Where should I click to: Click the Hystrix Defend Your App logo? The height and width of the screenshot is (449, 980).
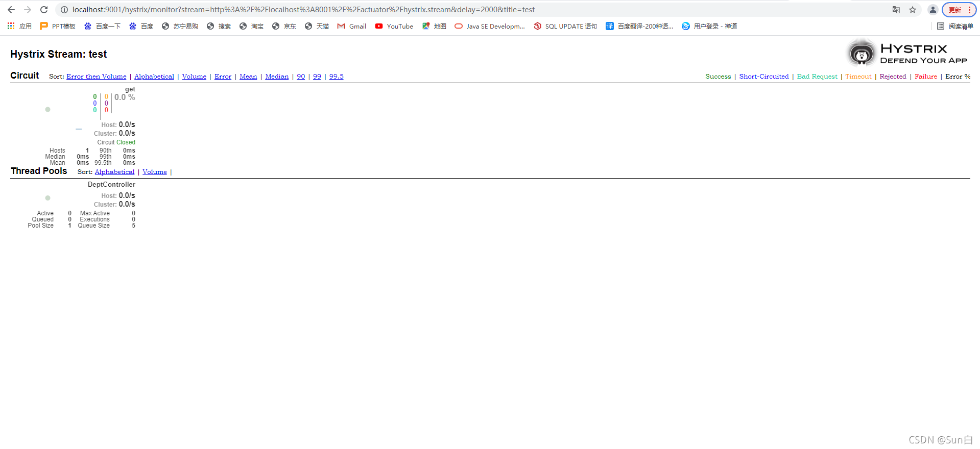(x=908, y=54)
